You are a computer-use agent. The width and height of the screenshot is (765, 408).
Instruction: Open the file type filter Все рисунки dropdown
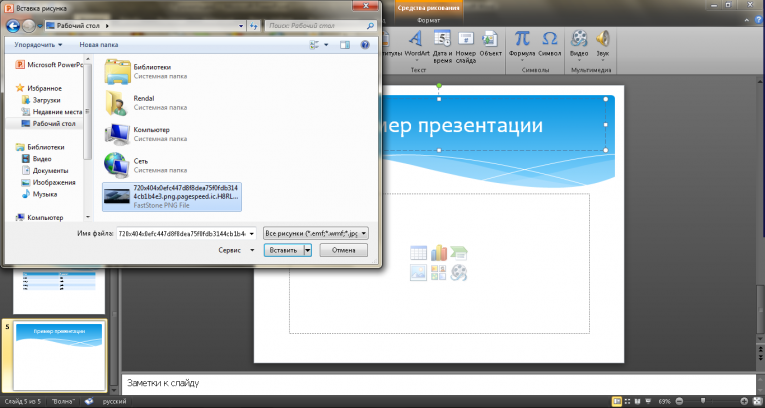tap(316, 234)
